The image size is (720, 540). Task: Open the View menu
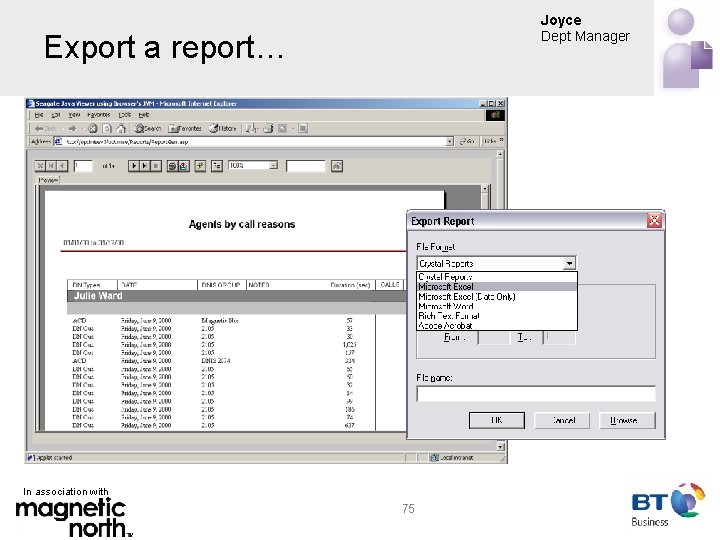pos(74,115)
